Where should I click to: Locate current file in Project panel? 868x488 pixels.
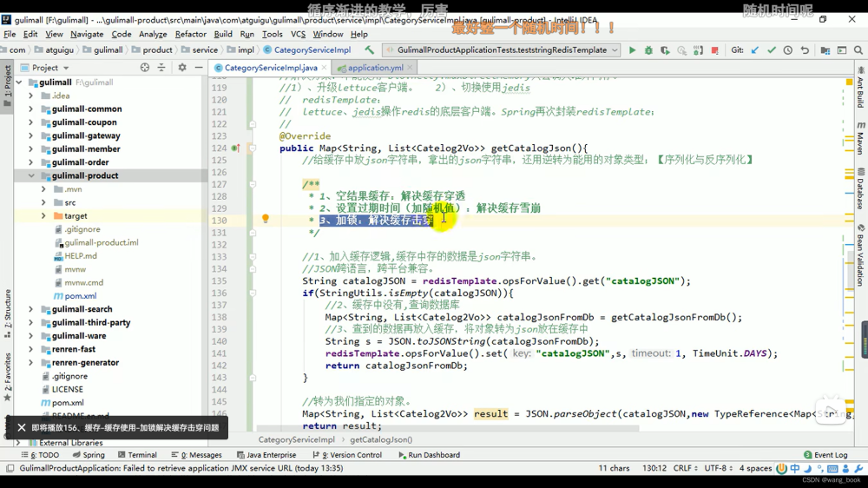144,68
